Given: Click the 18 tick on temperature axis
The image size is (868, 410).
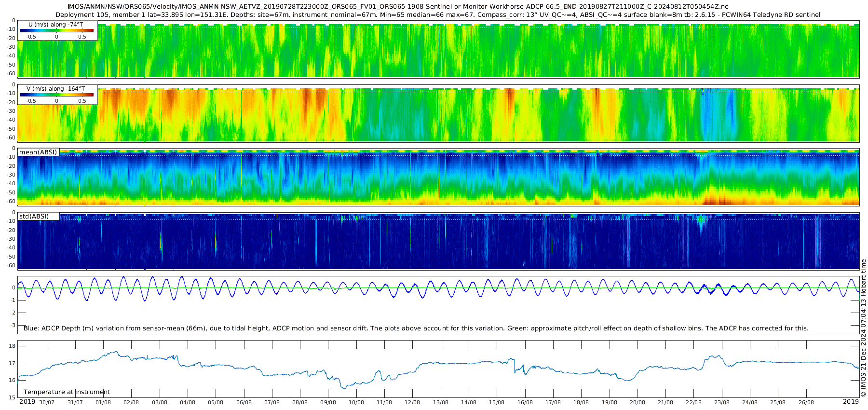Looking at the screenshot, I should pos(13,346).
